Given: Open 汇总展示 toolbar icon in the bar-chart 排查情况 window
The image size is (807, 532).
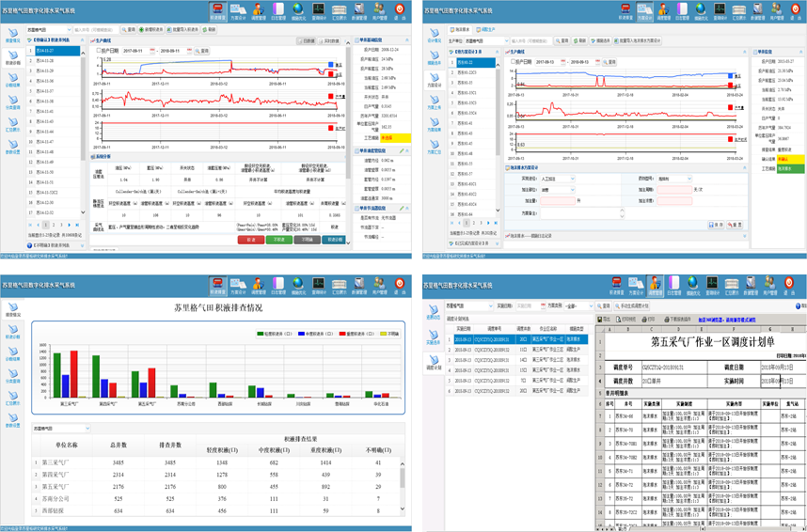Looking at the screenshot, I should [x=340, y=284].
